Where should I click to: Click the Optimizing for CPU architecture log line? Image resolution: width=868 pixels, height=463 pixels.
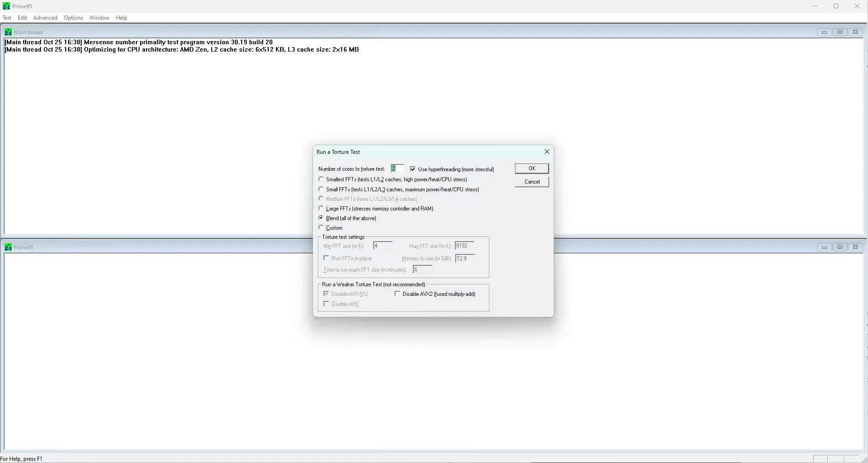pyautogui.click(x=182, y=49)
